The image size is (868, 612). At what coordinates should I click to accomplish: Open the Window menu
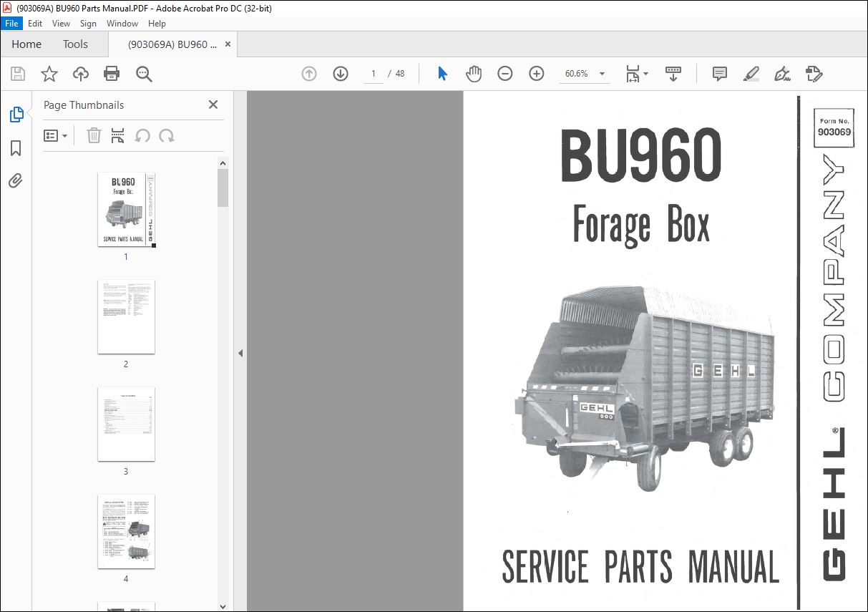(122, 24)
